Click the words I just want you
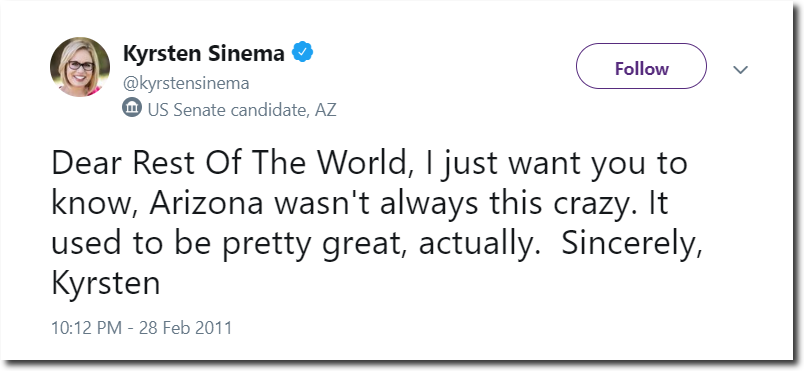Screen dimensions: 804x371 tap(530, 165)
